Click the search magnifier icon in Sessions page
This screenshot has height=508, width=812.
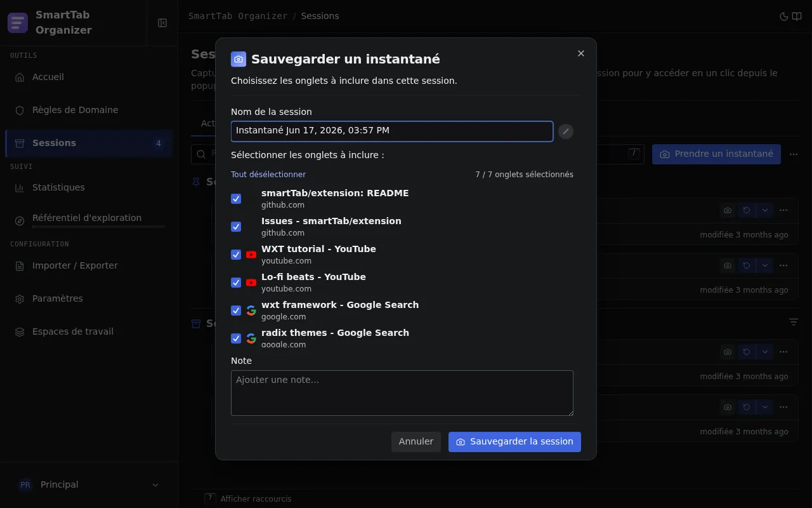point(201,154)
